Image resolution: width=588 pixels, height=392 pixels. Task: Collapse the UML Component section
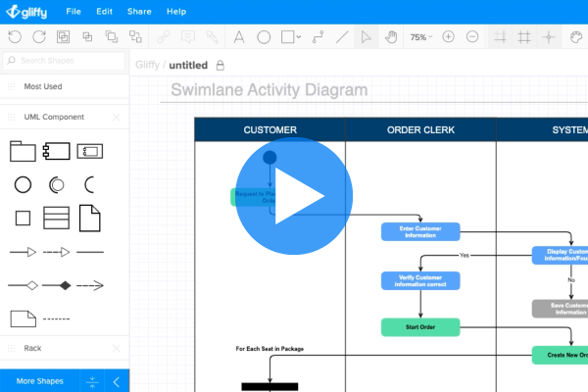(54, 117)
